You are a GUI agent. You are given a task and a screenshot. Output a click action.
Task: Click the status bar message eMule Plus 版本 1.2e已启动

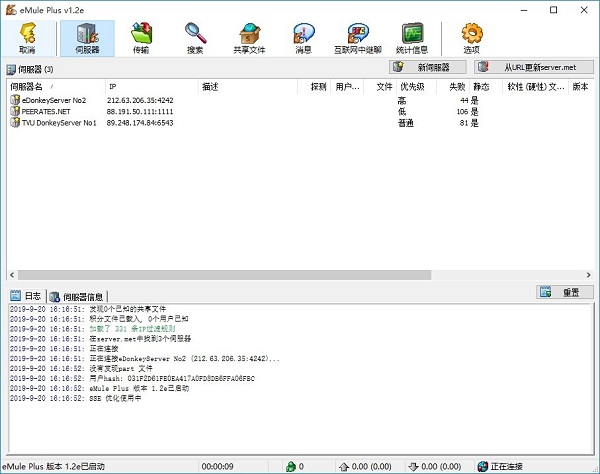pyautogui.click(x=53, y=467)
